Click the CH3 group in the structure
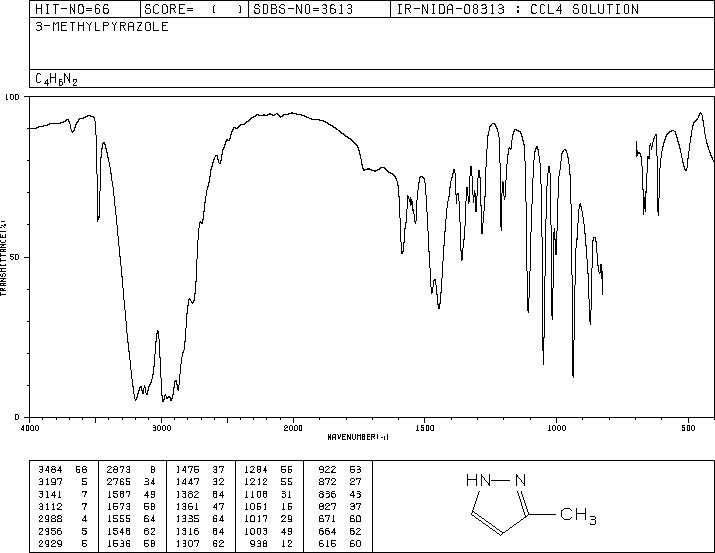 pyautogui.click(x=578, y=515)
